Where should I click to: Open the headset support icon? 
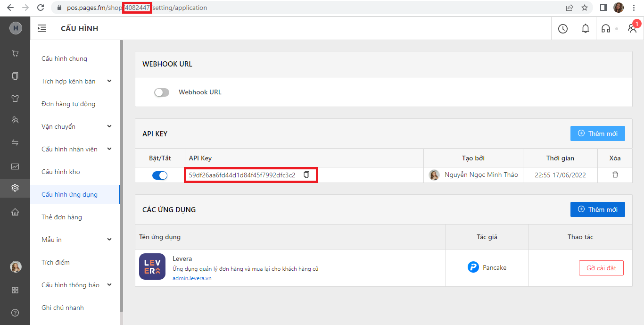[606, 29]
